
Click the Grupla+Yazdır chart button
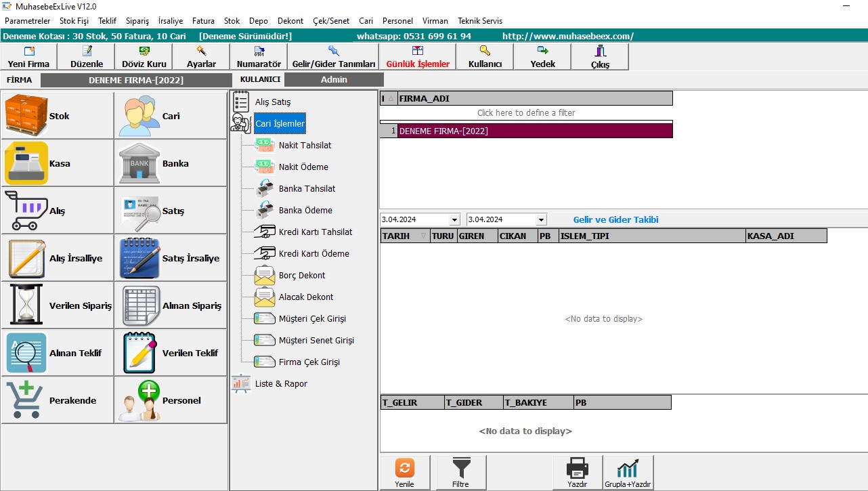click(x=628, y=472)
